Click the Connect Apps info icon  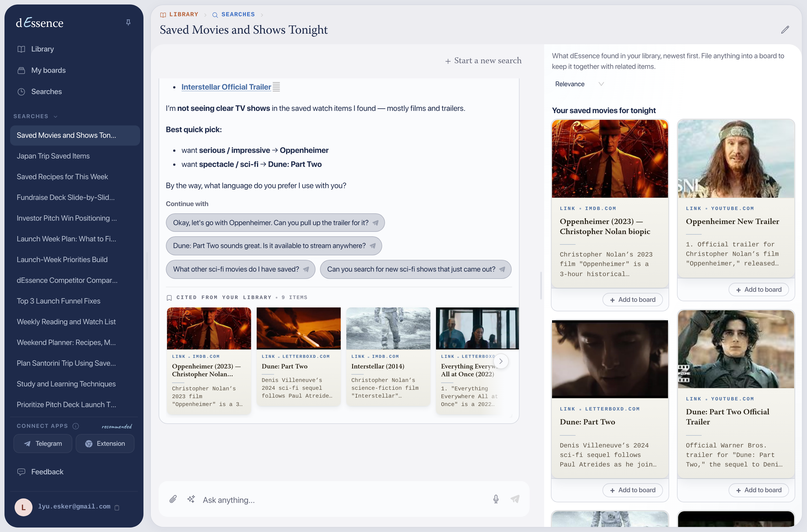[x=76, y=426]
